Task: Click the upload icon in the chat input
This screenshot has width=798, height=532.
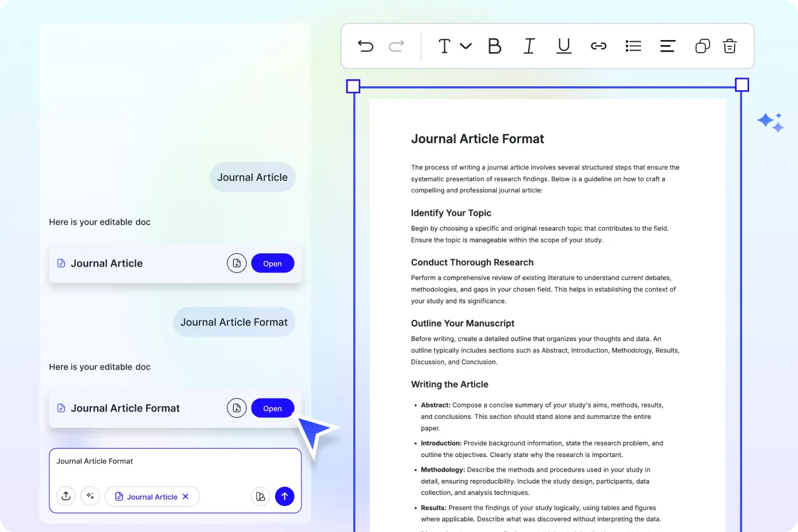Action: [x=66, y=496]
